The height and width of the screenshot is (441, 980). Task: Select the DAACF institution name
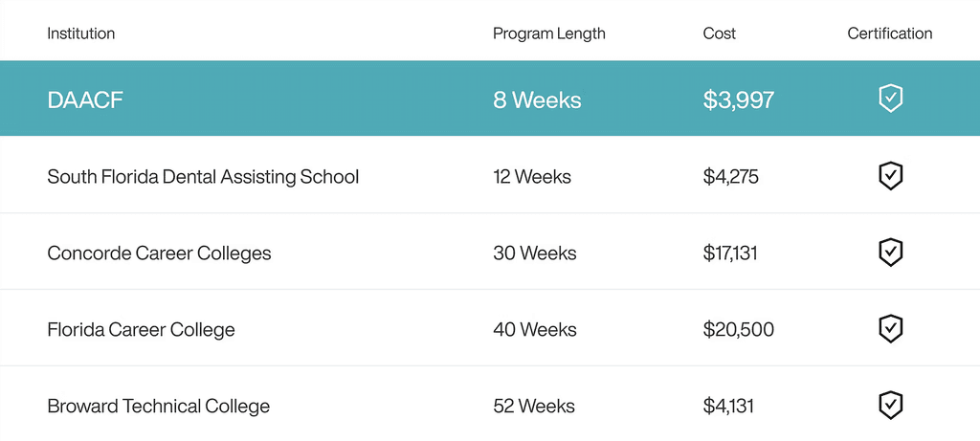(85, 99)
